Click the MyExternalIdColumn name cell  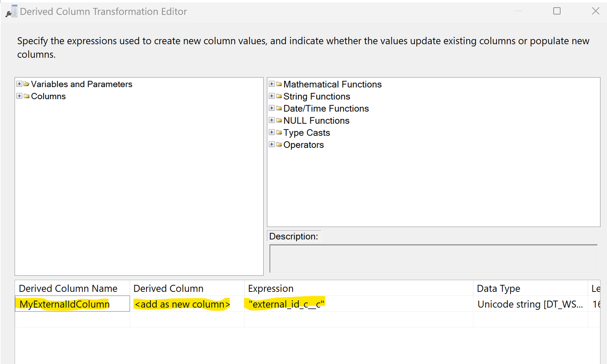tap(72, 304)
